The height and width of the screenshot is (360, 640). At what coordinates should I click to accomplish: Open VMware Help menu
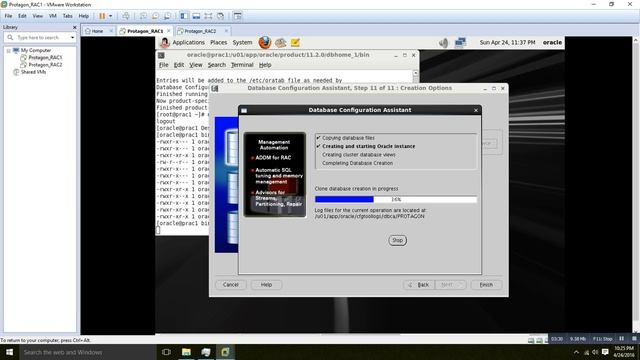coord(84,16)
